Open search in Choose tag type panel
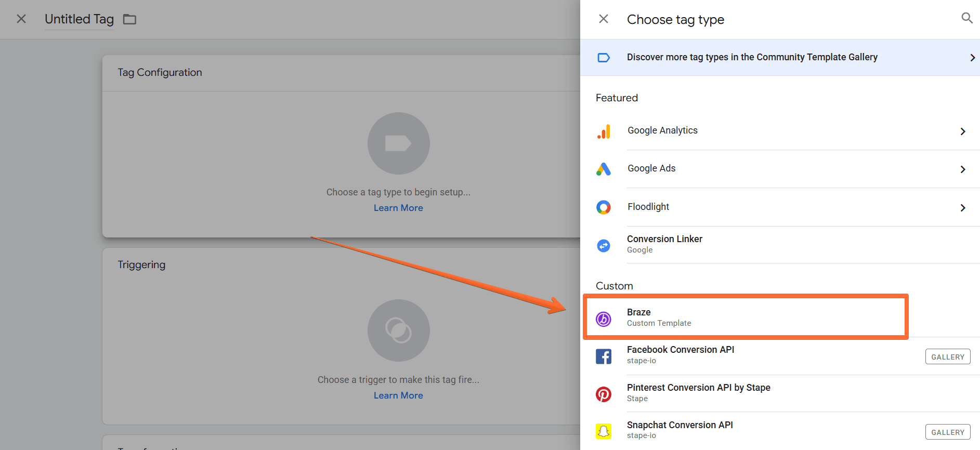 coord(967,18)
